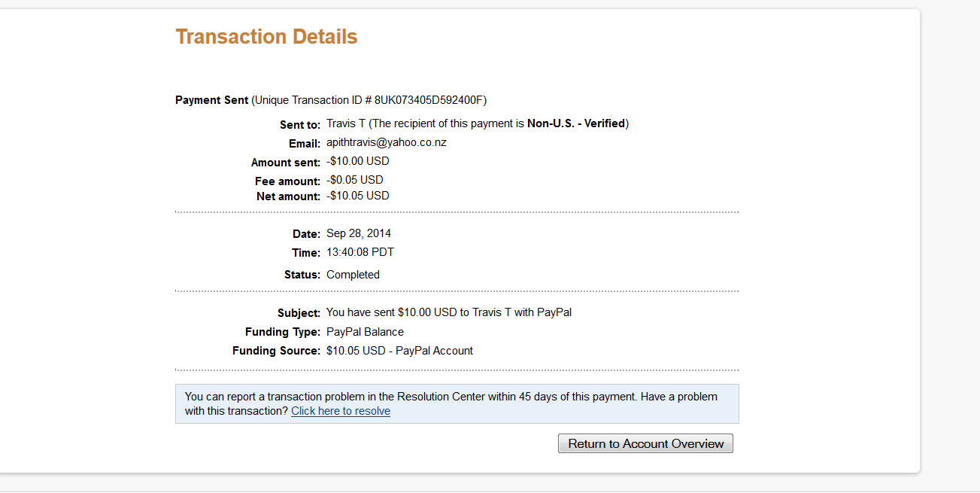Click the time value 13:40:08 PDT
980x493 pixels.
pos(360,252)
